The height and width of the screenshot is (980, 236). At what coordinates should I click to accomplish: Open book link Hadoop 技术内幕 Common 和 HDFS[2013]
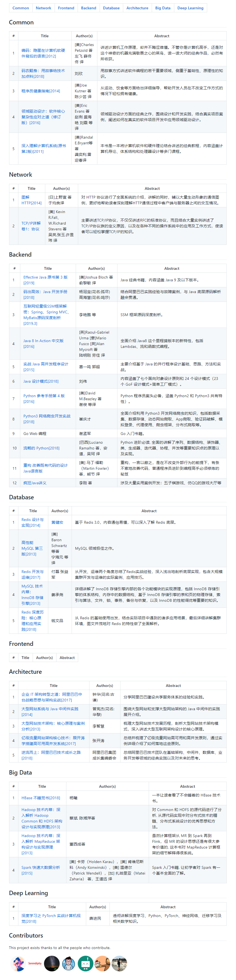pyautogui.click(x=41, y=818)
